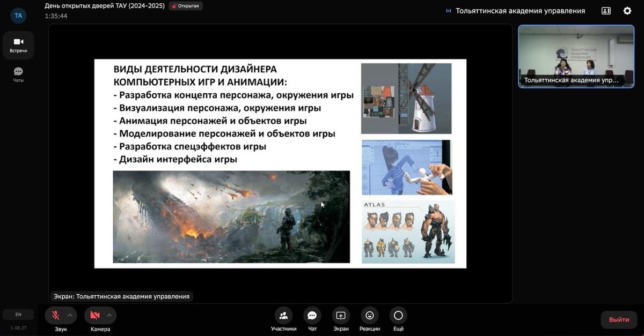Click slide heading ВИДЫ ДЕЯТЕЛЬНОСТИ ДИЗАЙНЕРА
The height and width of the screenshot is (336, 644).
coord(195,69)
